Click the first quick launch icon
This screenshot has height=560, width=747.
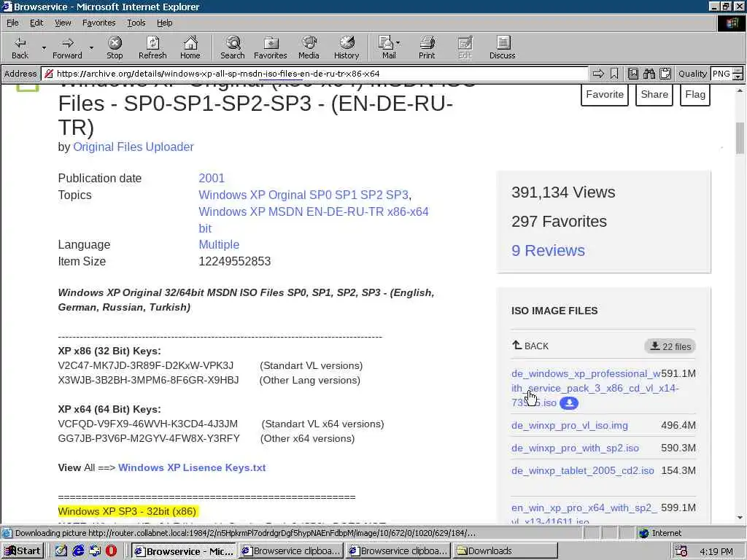tap(61, 551)
